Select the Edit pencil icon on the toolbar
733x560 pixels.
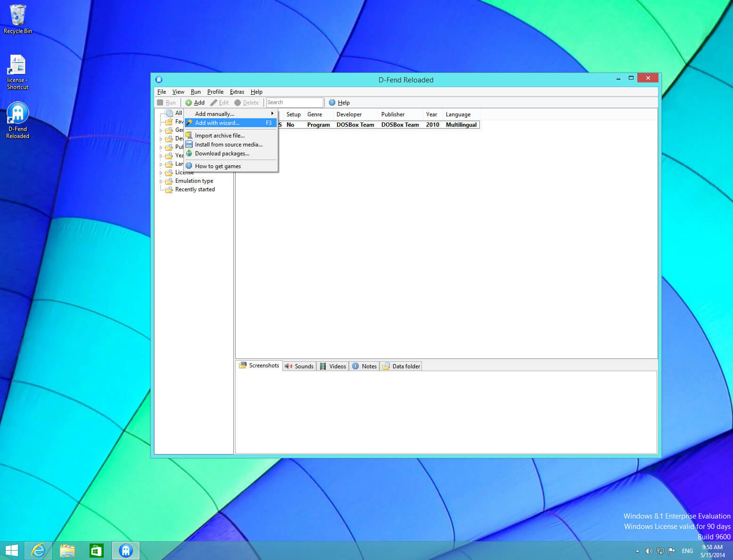pos(213,102)
